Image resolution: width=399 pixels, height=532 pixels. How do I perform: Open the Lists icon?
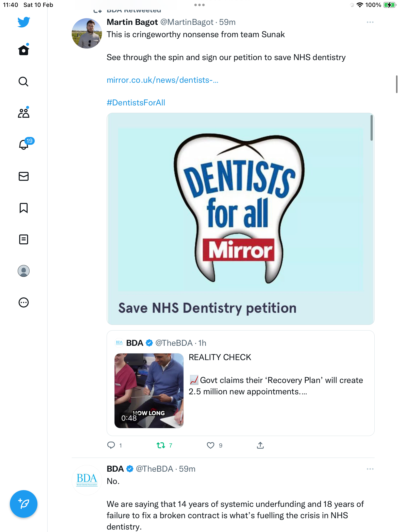point(24,239)
